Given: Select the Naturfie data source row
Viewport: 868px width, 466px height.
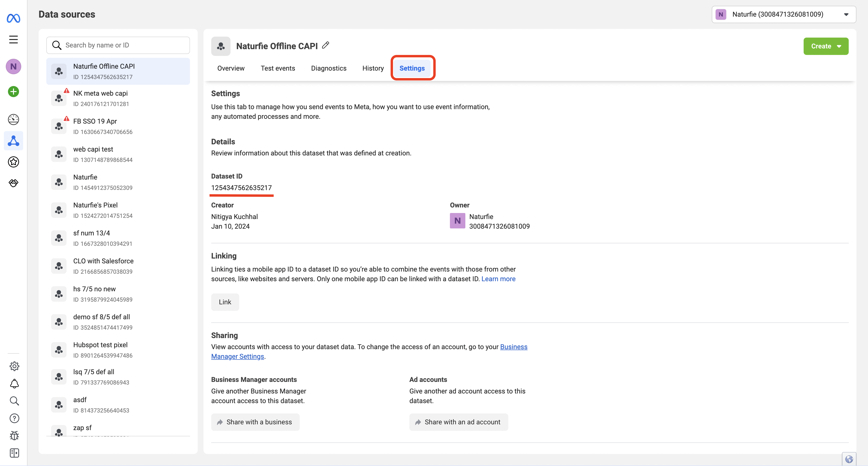Looking at the screenshot, I should click(x=118, y=182).
